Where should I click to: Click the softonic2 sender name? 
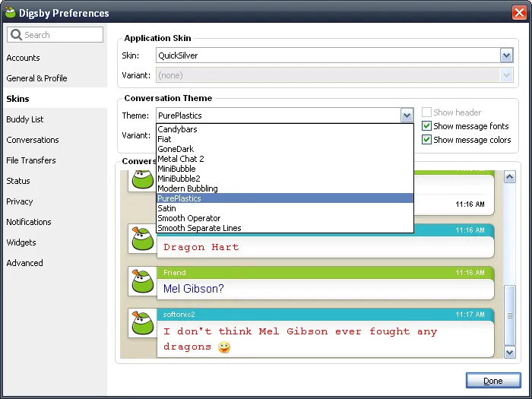pos(179,314)
